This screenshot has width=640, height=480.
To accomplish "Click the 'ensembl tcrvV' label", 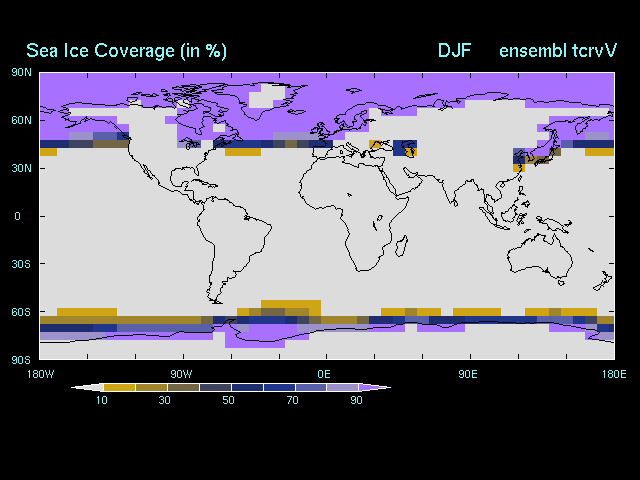I will (557, 51).
